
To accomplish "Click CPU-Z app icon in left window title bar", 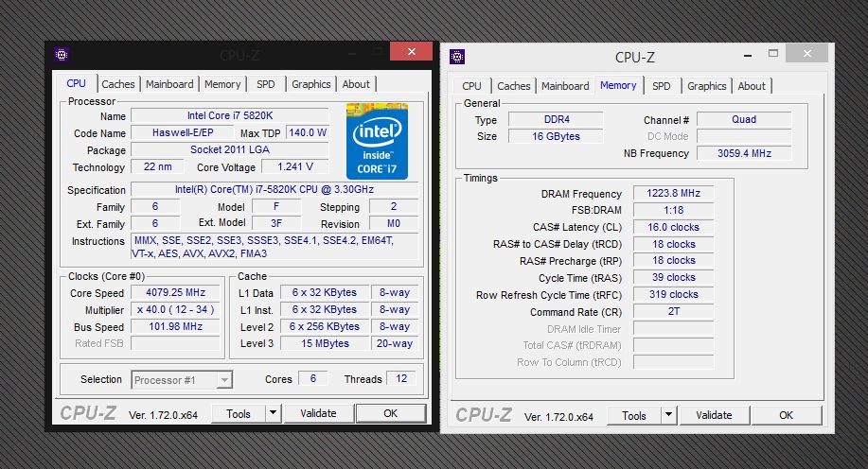I will click(x=62, y=55).
